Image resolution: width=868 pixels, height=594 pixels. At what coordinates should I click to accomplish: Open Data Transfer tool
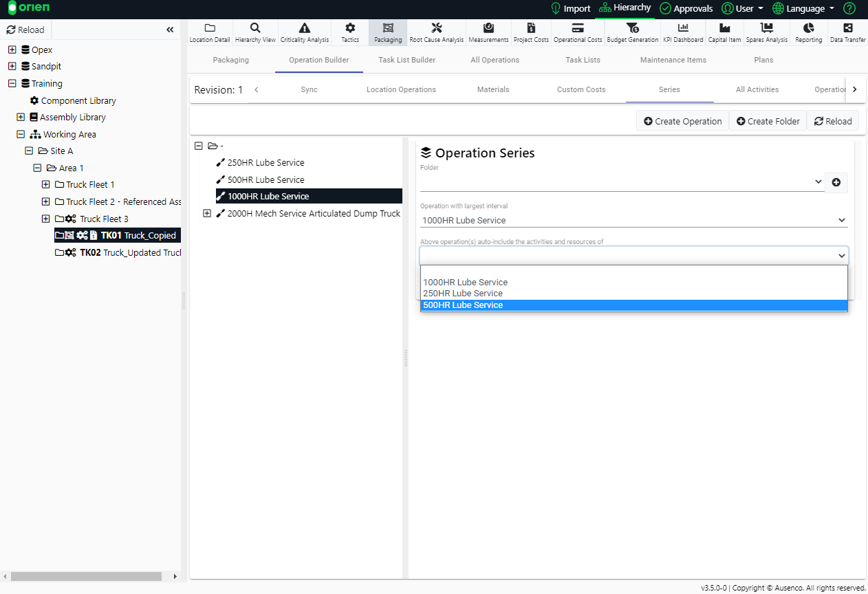point(848,32)
